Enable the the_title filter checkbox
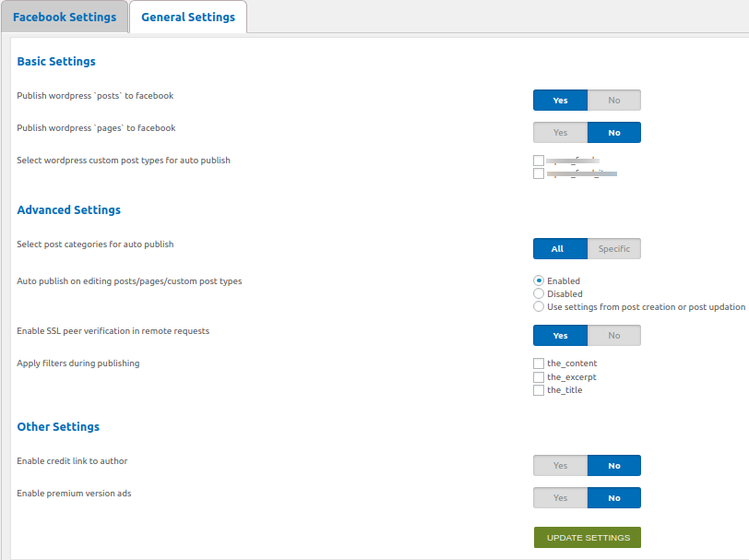The height and width of the screenshot is (560, 749). (x=539, y=390)
